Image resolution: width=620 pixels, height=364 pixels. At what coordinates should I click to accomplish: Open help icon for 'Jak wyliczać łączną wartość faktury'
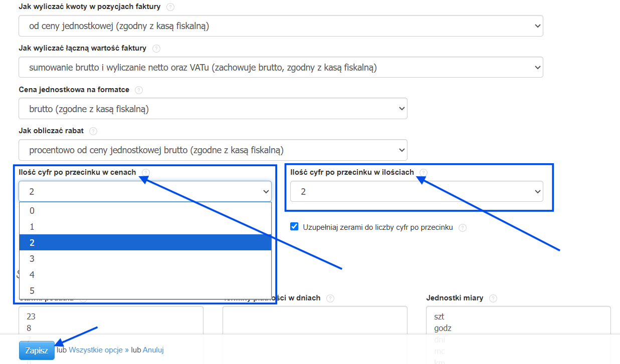[x=156, y=49]
